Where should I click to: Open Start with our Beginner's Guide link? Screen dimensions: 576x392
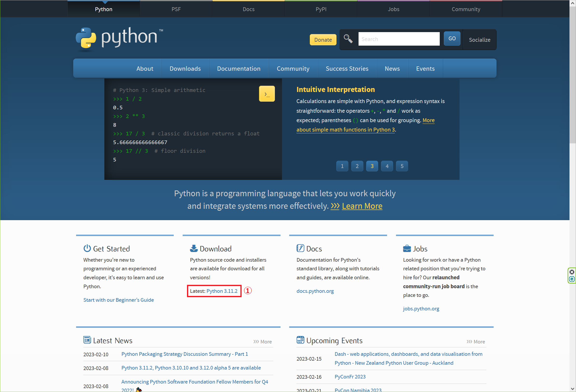(118, 300)
